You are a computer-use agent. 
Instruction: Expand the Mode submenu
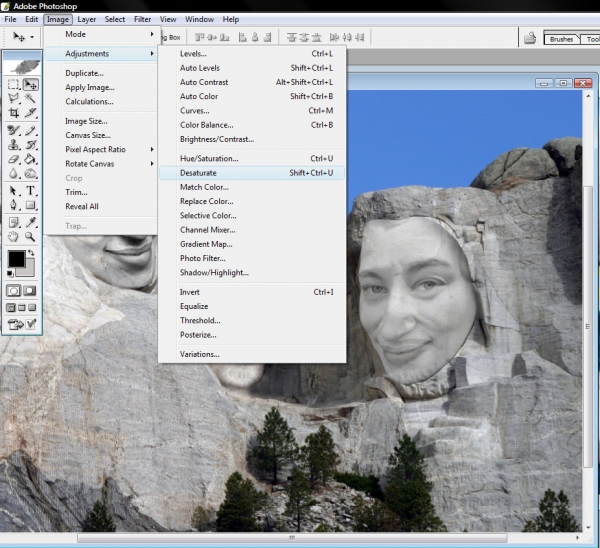click(101, 34)
